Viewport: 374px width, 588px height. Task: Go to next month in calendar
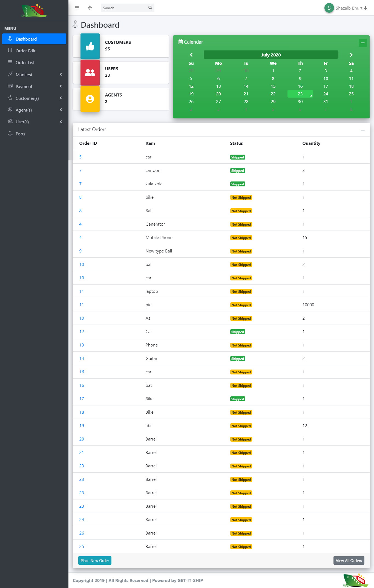click(351, 55)
